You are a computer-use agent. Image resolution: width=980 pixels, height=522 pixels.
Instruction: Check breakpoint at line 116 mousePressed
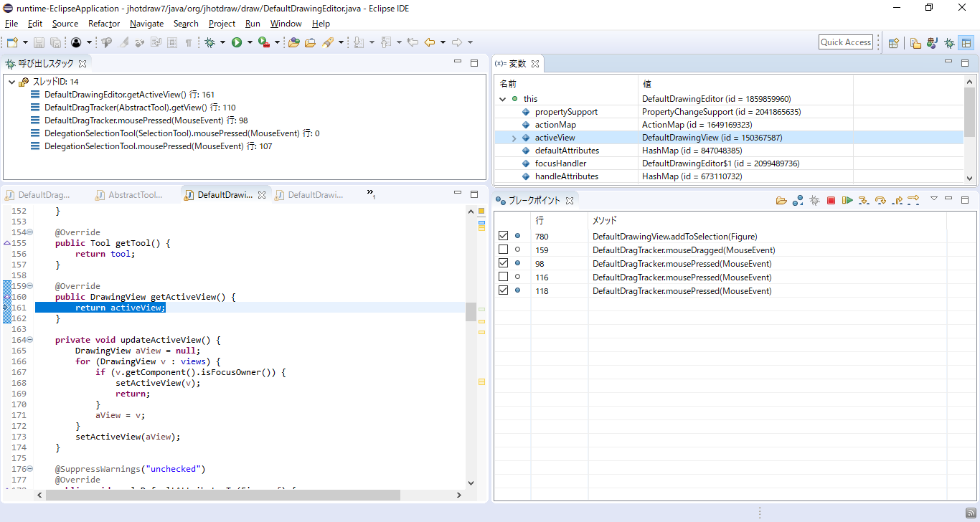503,277
